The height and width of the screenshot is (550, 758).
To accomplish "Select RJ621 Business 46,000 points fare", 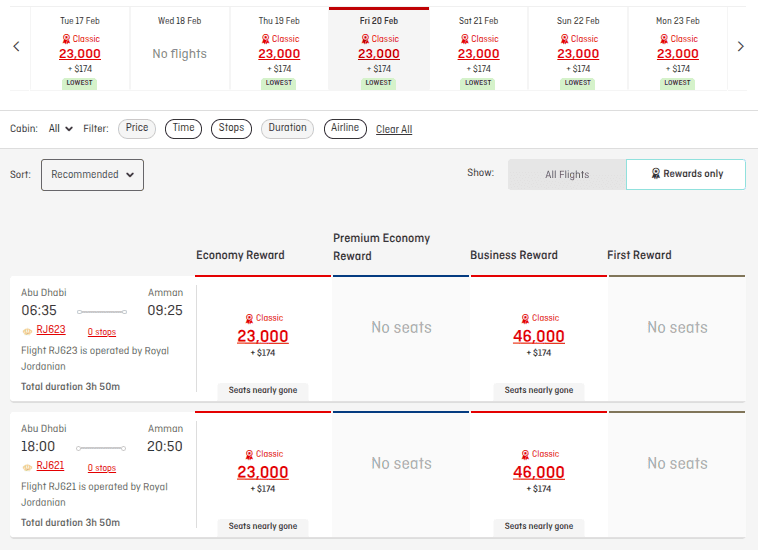I will point(539,472).
